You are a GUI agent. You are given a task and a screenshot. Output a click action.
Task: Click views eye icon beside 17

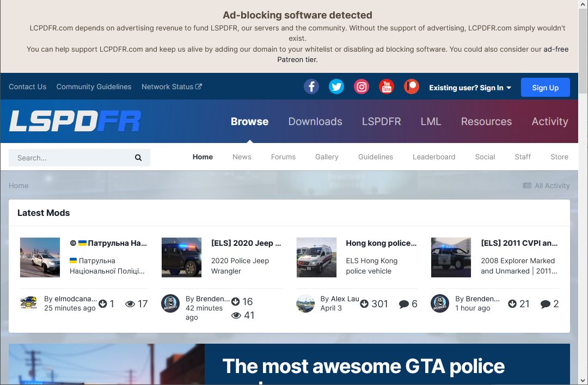(130, 304)
